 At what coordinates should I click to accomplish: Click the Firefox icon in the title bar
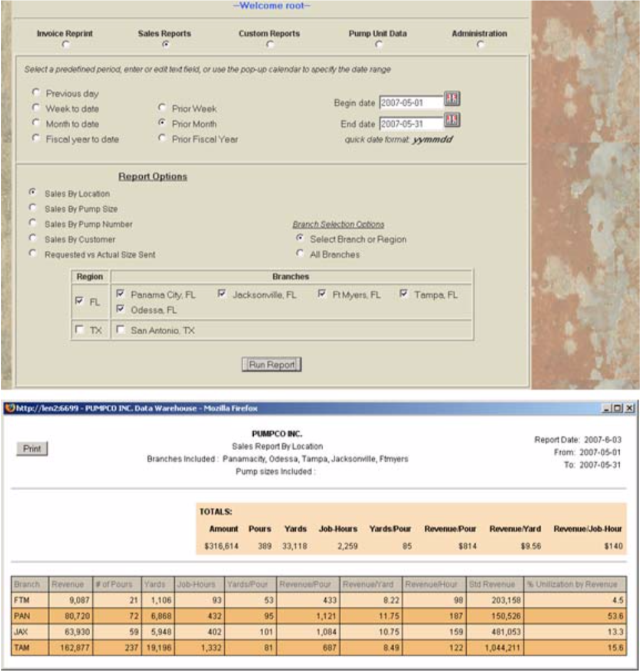pyautogui.click(x=9, y=408)
